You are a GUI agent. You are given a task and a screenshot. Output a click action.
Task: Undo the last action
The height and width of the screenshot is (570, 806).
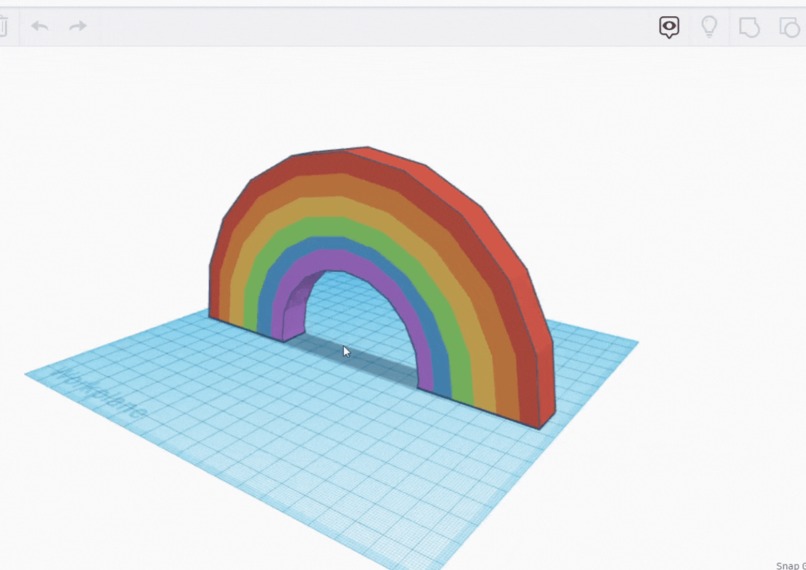tap(40, 26)
